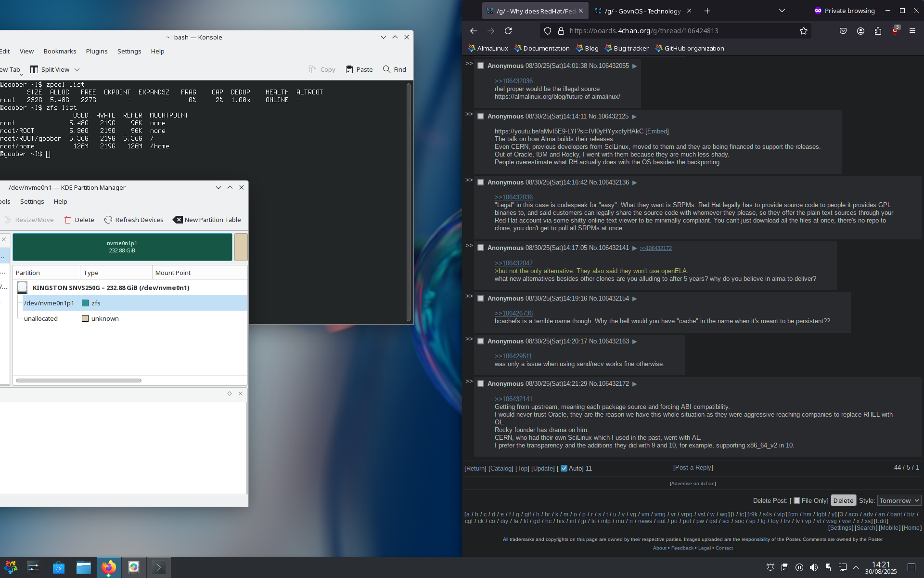Tick checkbox for post No.106432055
This screenshot has width=924, height=578.
click(481, 66)
